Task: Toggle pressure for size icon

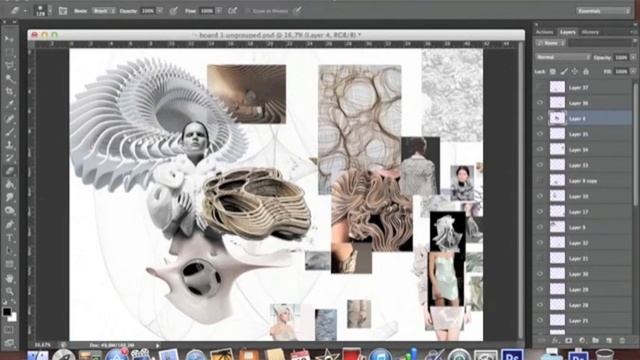Action: 298,11
